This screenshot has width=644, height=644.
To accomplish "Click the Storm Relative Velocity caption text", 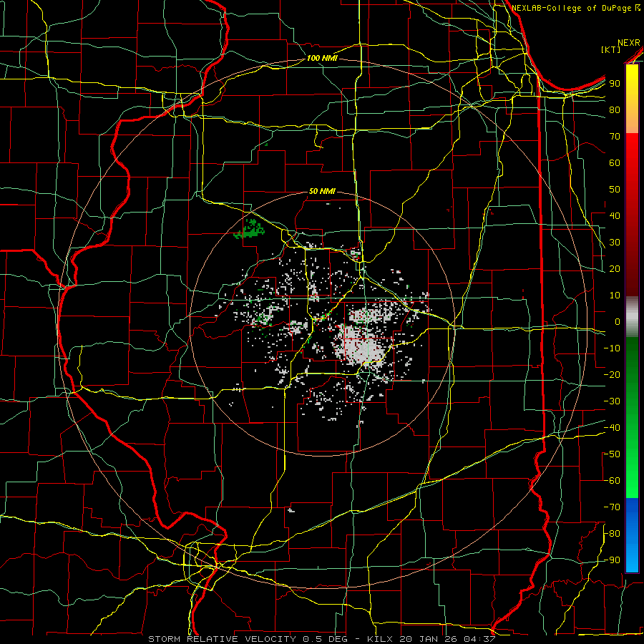I will click(322, 639).
